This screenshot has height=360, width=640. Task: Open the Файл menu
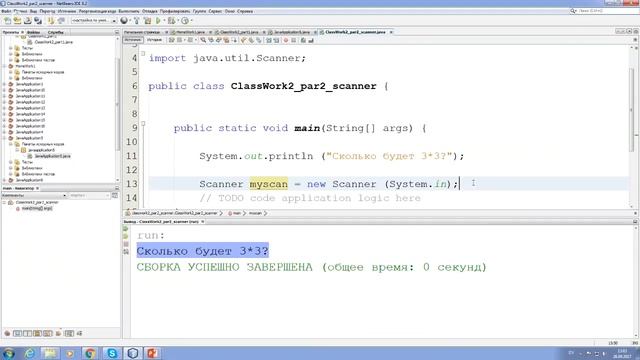point(6,11)
